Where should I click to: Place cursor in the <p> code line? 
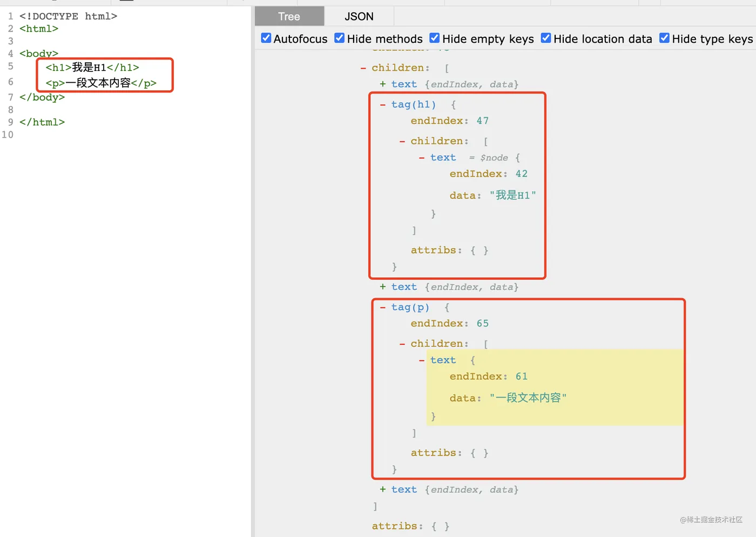[x=101, y=83]
